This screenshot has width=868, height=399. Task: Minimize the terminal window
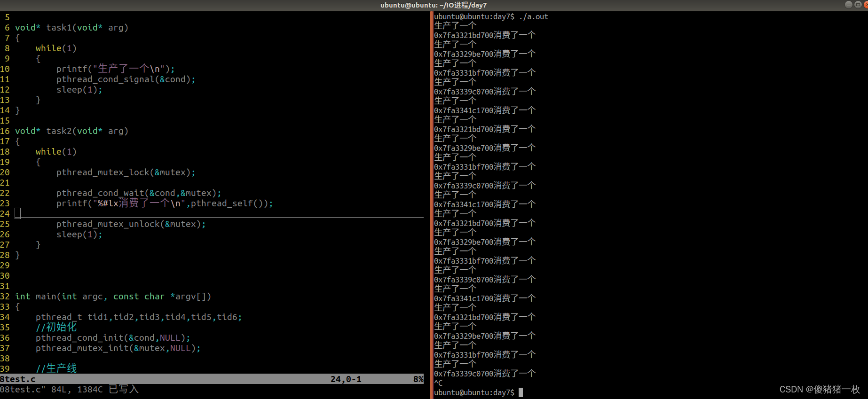(x=849, y=5)
